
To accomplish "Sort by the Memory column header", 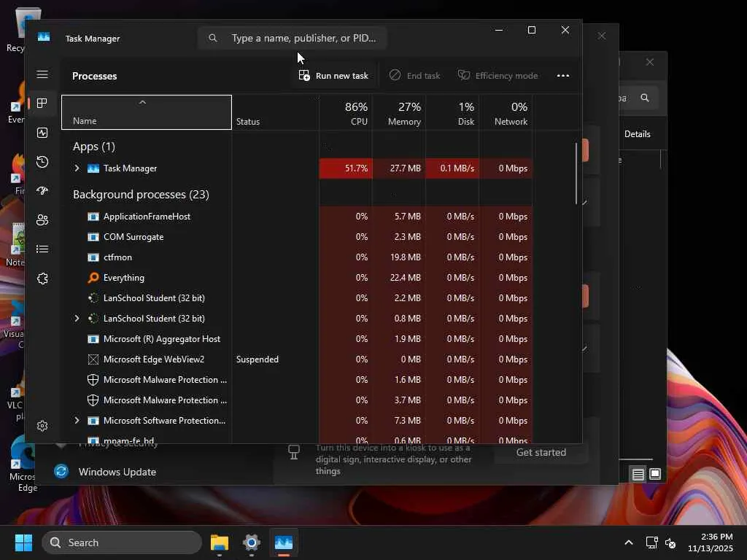I will point(399,113).
